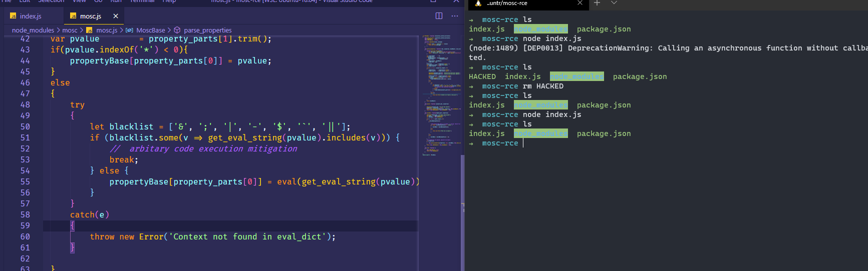Click line number 55 in the gutter
The height and width of the screenshot is (271, 868).
pos(25,181)
